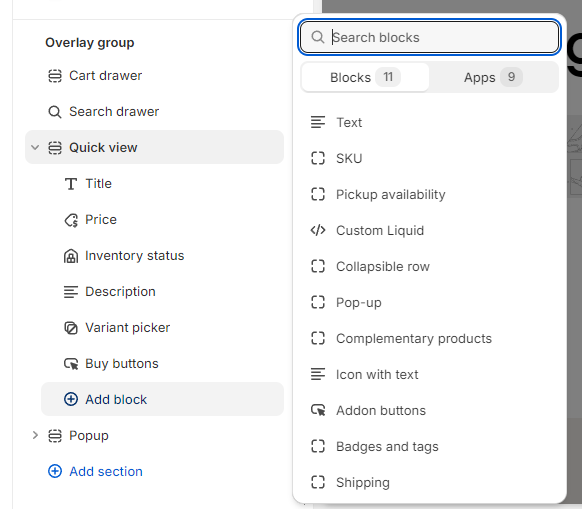Click the Overlay group heading
This screenshot has width=582, height=509.
(x=89, y=43)
